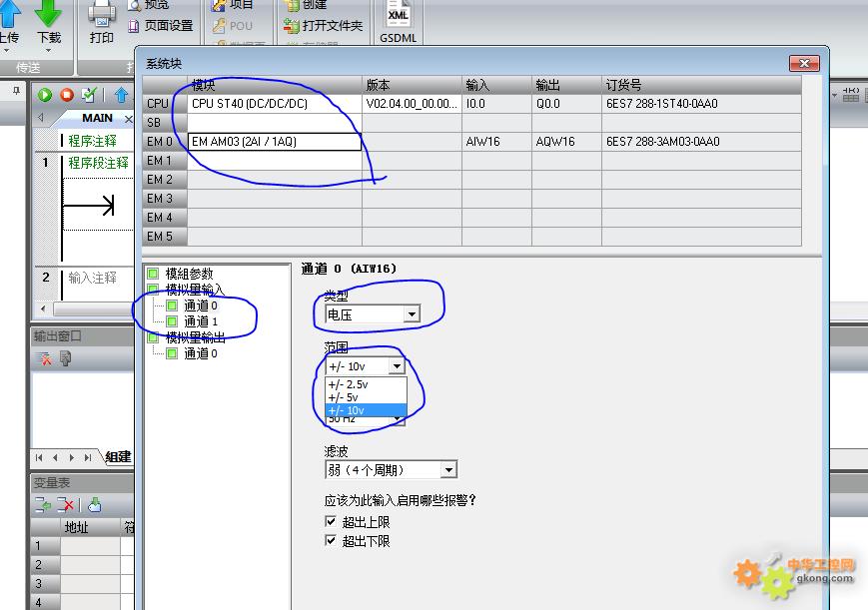Image resolution: width=868 pixels, height=610 pixels.
Task: Select 通道 0 under 模拟量输入
Action: pyautogui.click(x=201, y=305)
